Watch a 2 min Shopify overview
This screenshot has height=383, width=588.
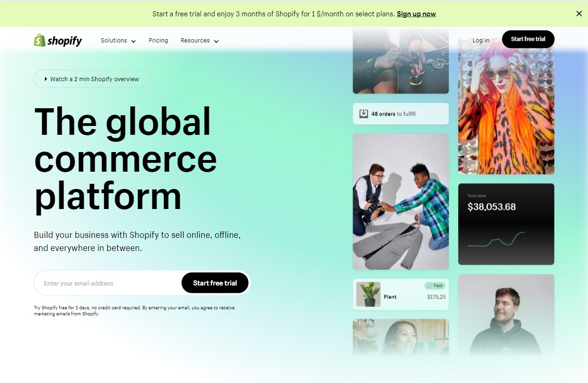(92, 79)
